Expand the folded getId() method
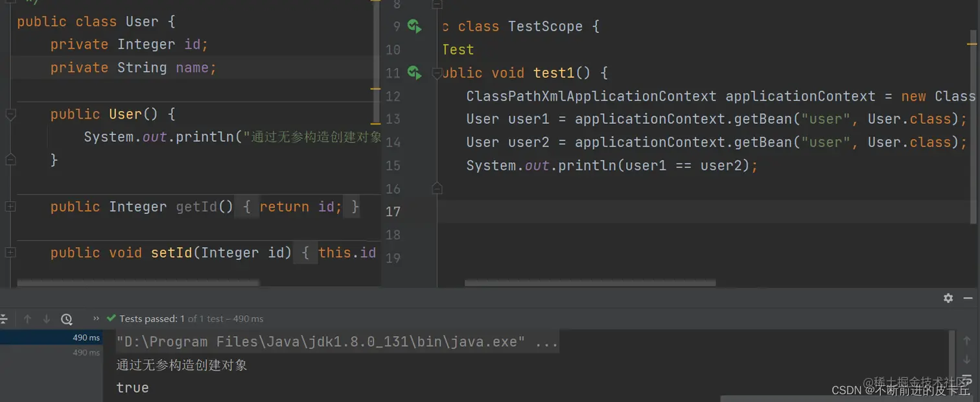 [x=10, y=207]
